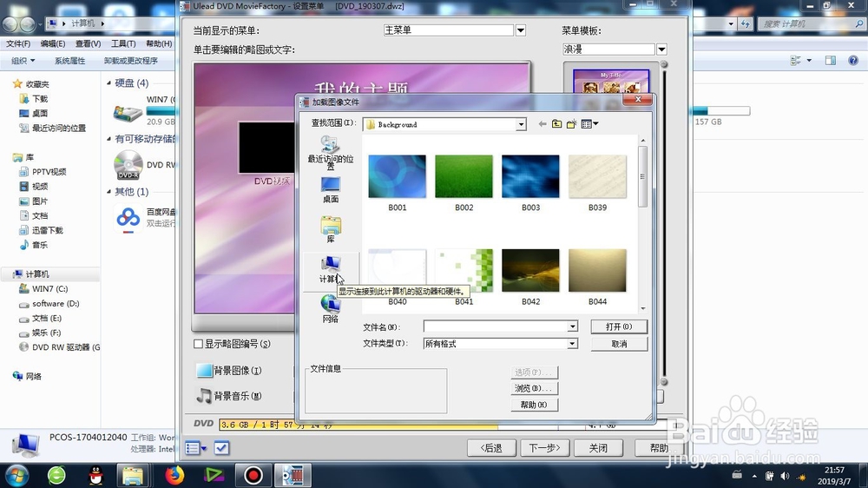Click the background image icon button
Image resolution: width=868 pixels, height=488 pixels.
click(x=204, y=371)
